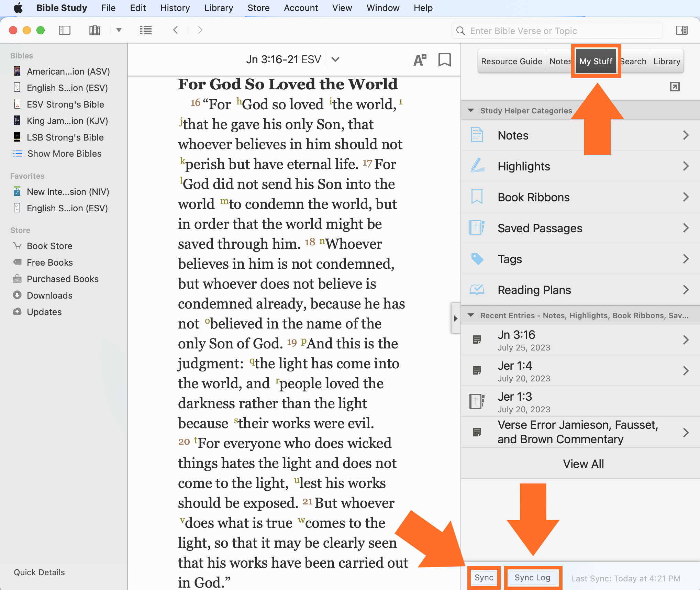Viewport: 700px width, 590px height.
Task: Increase text size using the A+ icon
Action: pyautogui.click(x=420, y=60)
